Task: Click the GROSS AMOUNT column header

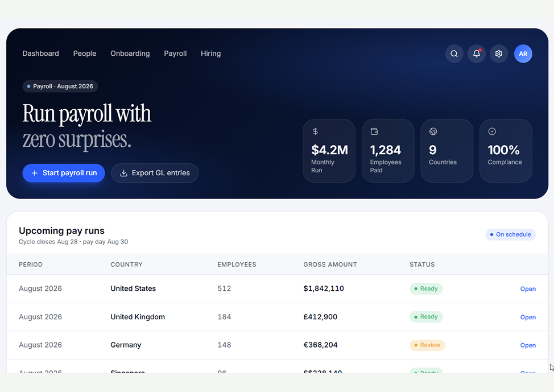Action: pyautogui.click(x=330, y=265)
